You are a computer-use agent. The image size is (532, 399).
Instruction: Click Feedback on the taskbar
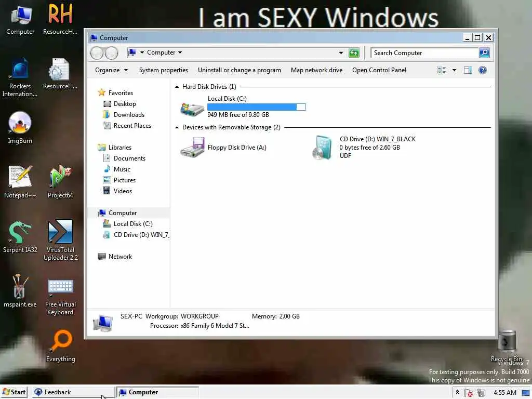tap(73, 392)
